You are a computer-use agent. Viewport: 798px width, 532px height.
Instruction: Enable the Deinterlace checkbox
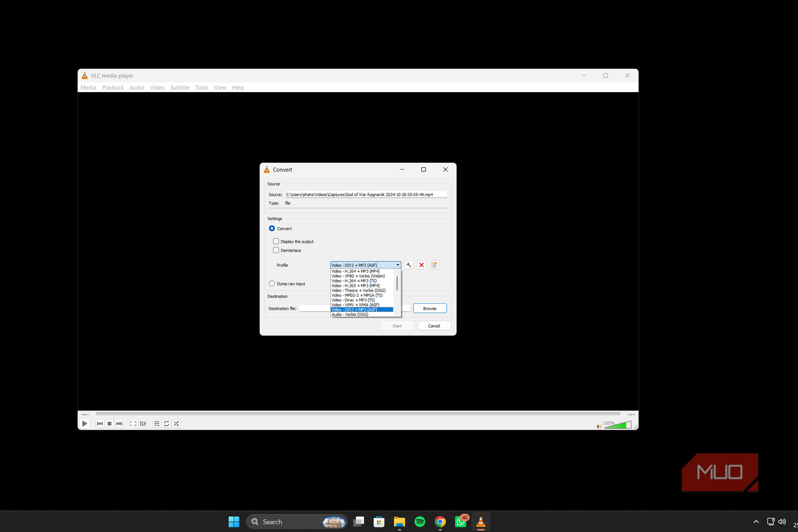point(275,250)
